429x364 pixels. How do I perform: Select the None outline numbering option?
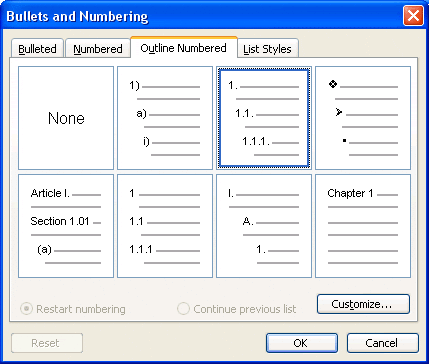tap(66, 118)
